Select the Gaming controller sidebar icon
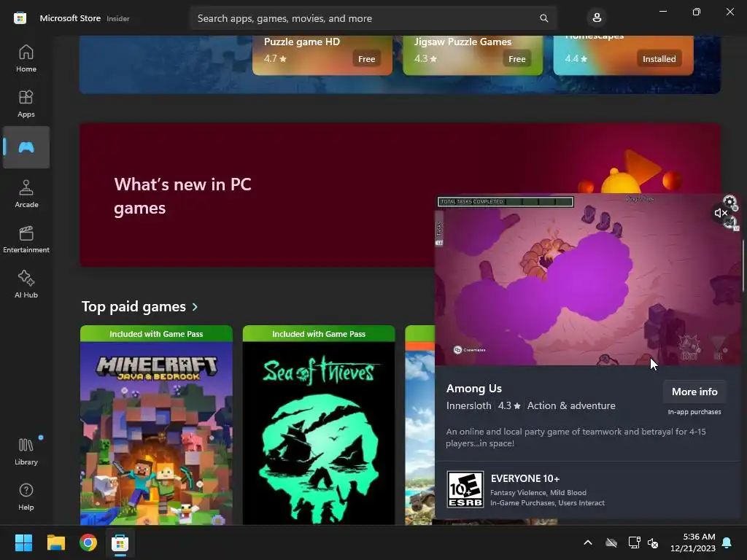This screenshot has width=747, height=560. 26,147
